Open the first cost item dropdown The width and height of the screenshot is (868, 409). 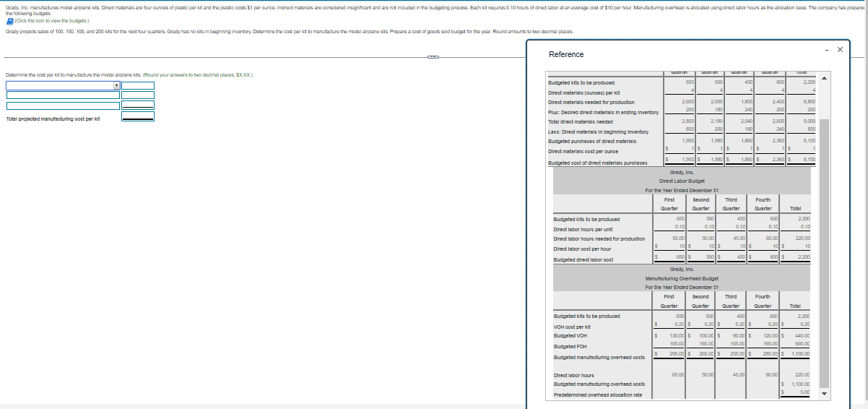[63, 85]
